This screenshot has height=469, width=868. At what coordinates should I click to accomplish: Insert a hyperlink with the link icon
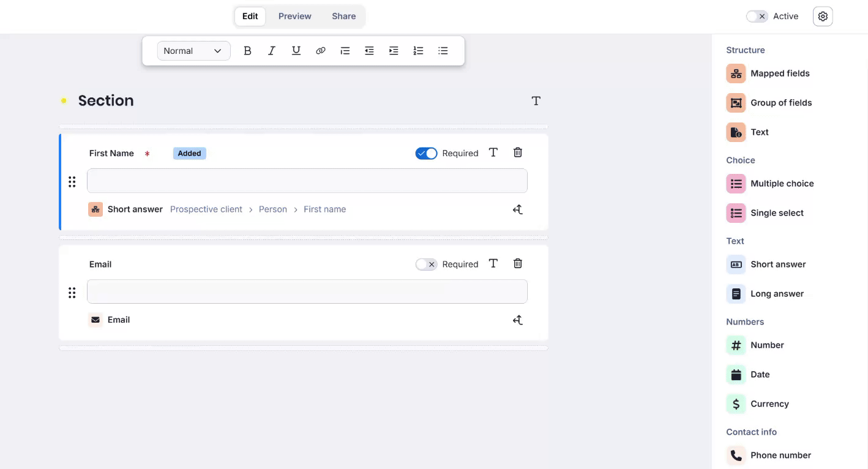321,51
